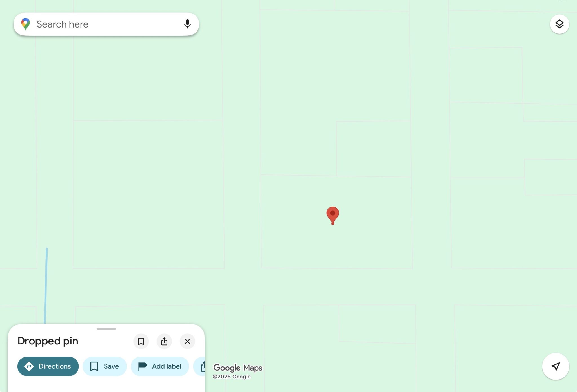Expand the panel using its top drag handle
The image size is (577, 392).
click(106, 329)
